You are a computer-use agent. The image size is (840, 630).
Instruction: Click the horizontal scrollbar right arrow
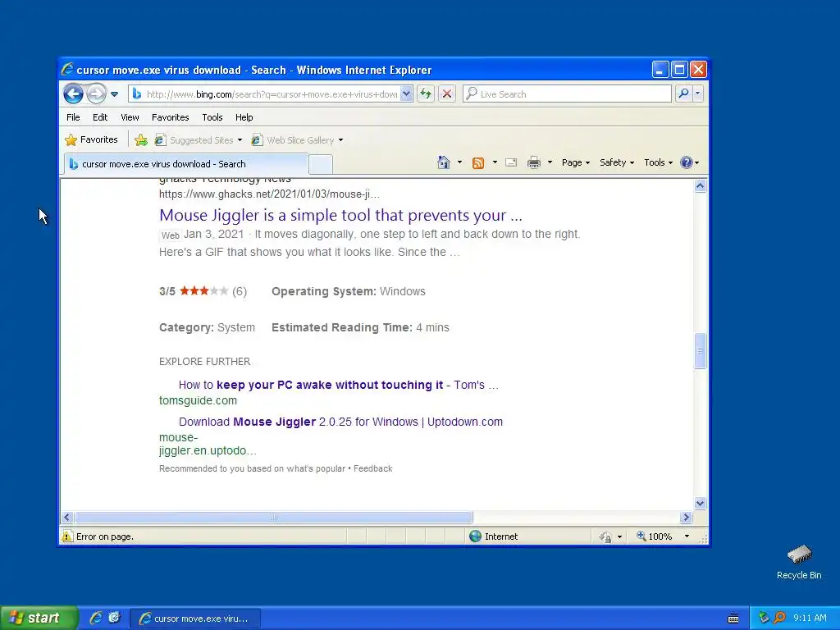click(687, 517)
